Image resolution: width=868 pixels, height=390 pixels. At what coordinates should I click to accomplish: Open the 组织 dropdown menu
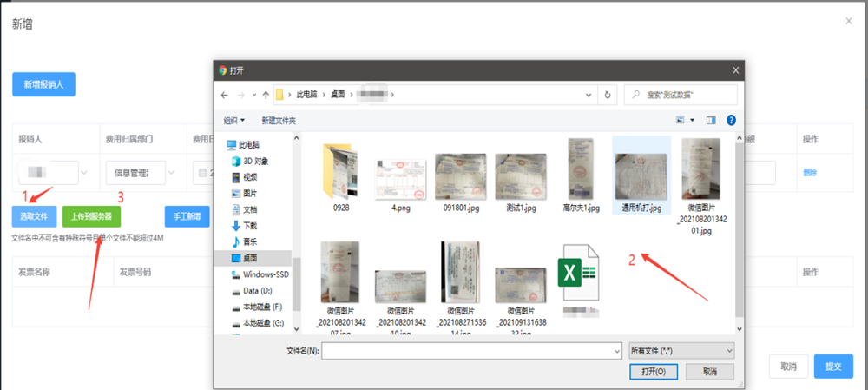point(234,120)
